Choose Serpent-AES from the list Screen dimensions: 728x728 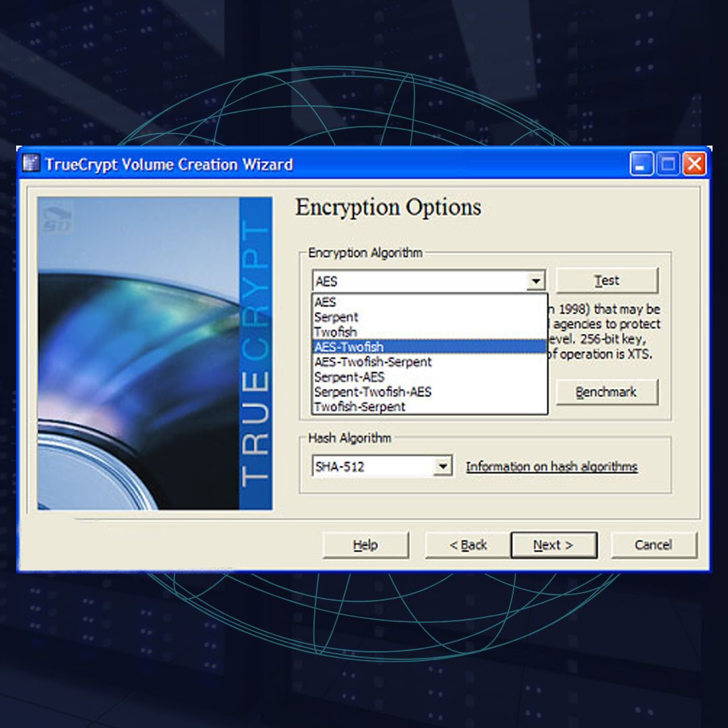[349, 377]
